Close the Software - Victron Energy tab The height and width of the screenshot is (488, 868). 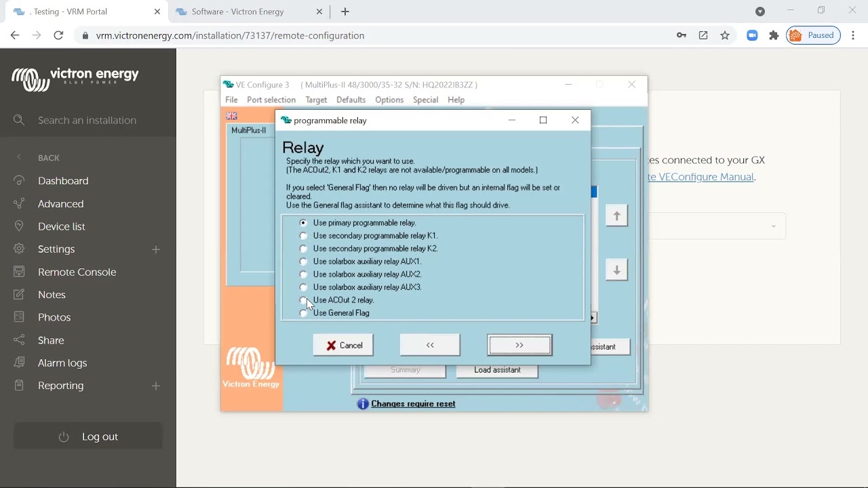[320, 12]
